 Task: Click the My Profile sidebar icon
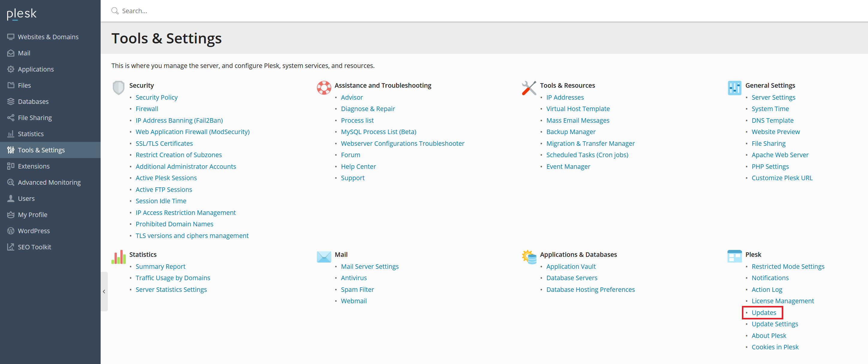click(11, 215)
